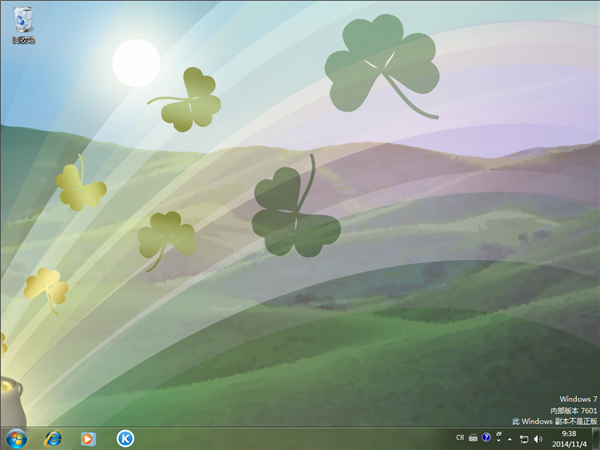The height and width of the screenshot is (450, 600).
Task: Open the Windows Start menu orb
Action: pyautogui.click(x=17, y=438)
